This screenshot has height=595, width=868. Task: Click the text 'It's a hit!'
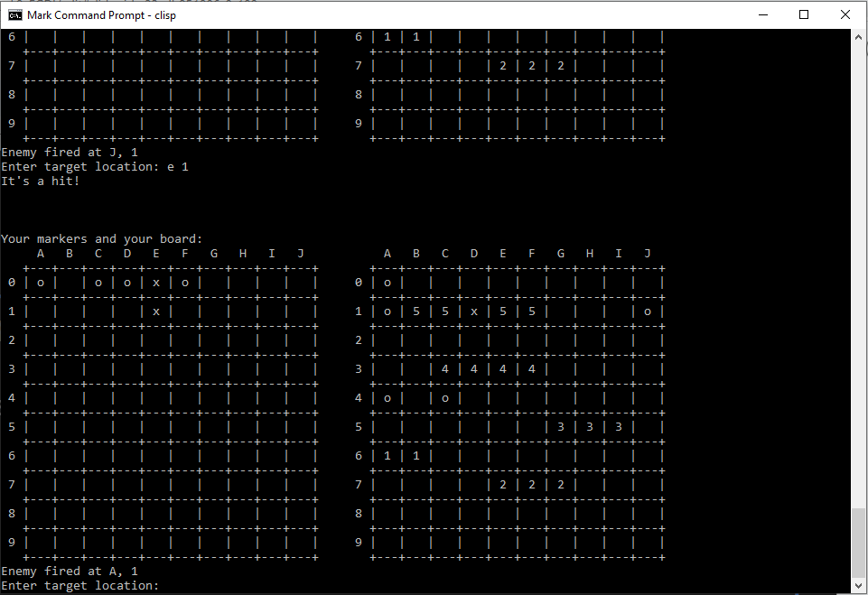pyautogui.click(x=41, y=181)
